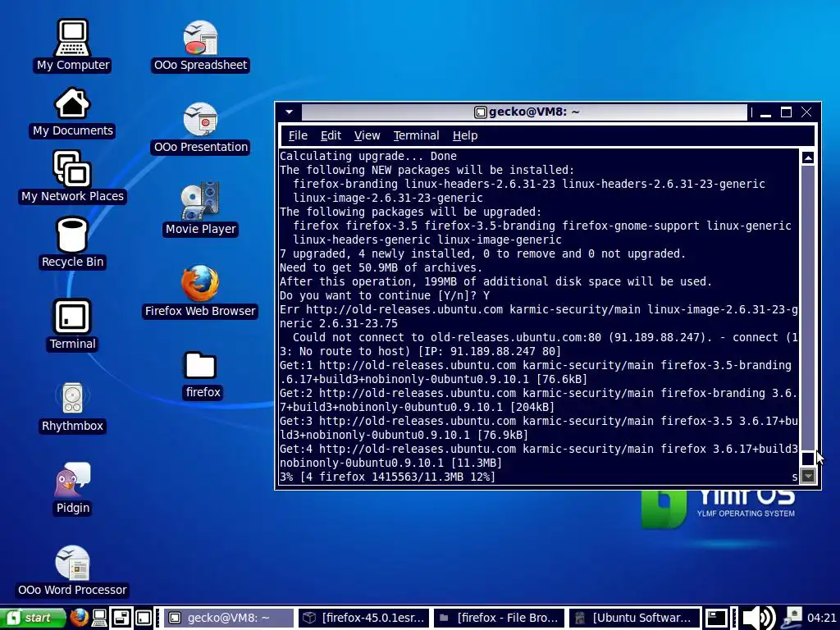
Task: Click terminal quick-launch icon in taskbar
Action: [x=143, y=618]
